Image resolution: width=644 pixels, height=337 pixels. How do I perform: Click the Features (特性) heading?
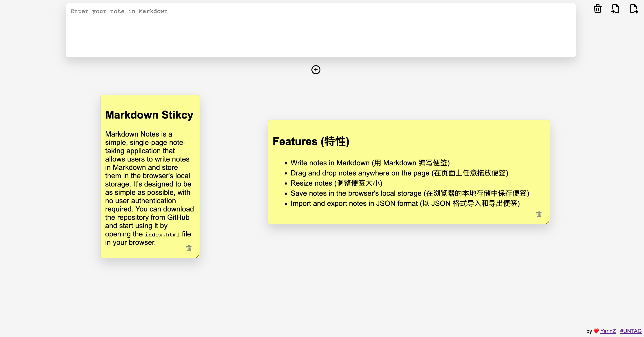tap(311, 141)
